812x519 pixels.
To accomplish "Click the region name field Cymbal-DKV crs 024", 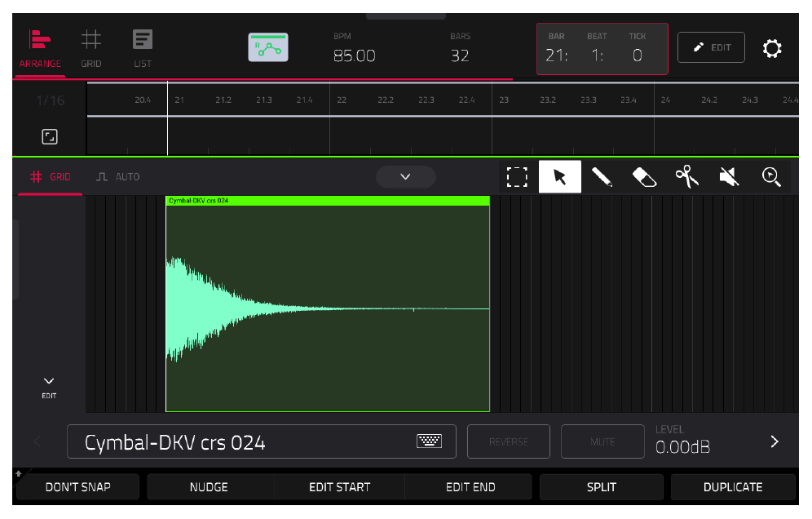I will coord(262,441).
